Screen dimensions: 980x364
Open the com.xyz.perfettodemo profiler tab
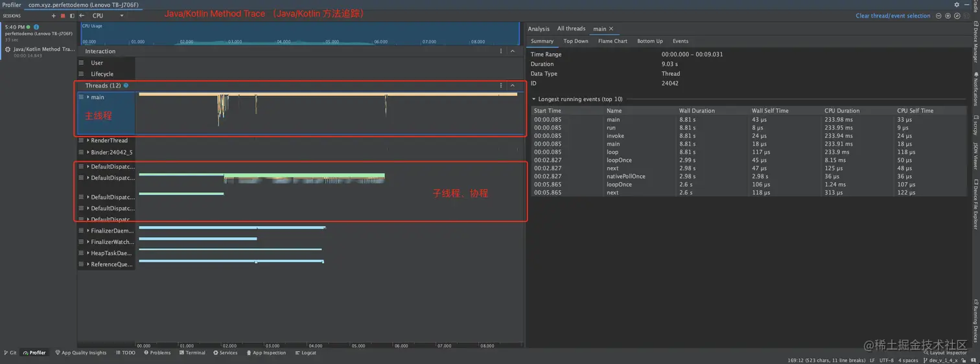[84, 5]
